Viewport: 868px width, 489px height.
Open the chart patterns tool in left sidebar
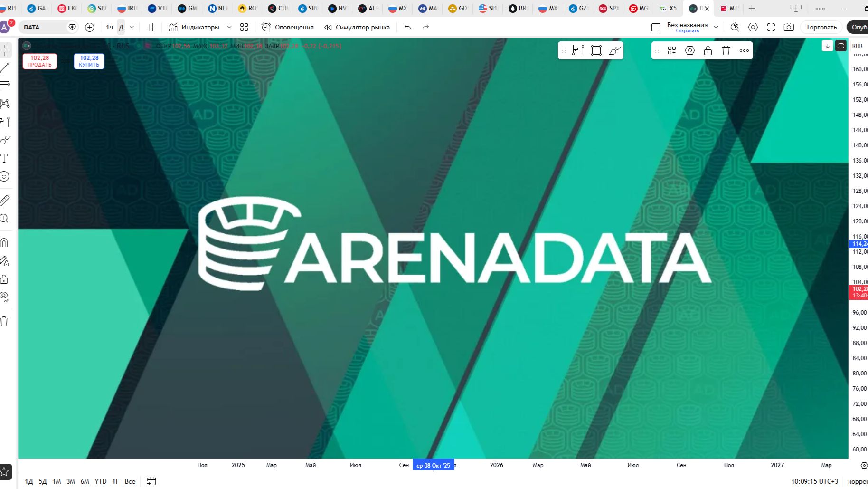click(x=5, y=104)
